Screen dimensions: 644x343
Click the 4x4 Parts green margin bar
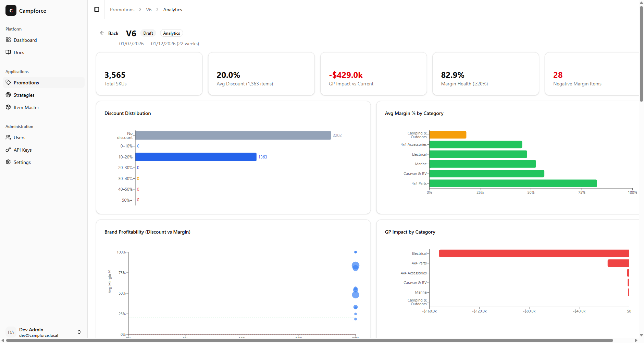coord(513,183)
